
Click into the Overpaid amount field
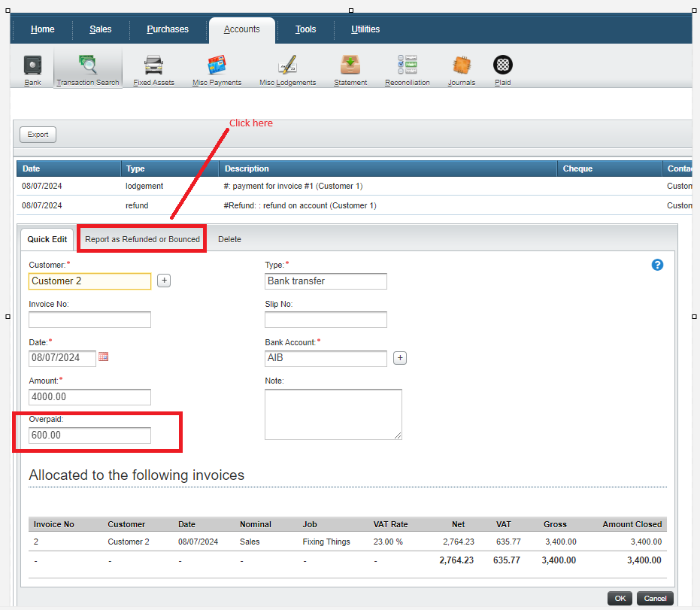(89, 435)
